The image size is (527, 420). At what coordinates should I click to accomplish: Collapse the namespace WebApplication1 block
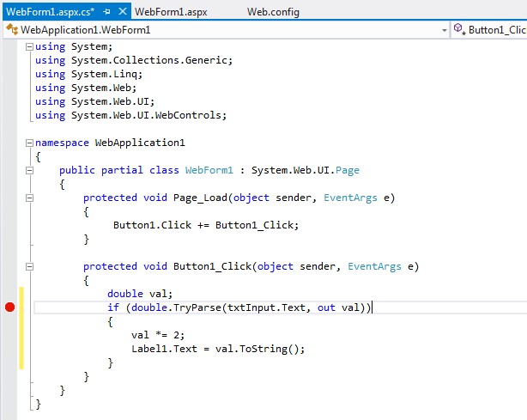29,143
